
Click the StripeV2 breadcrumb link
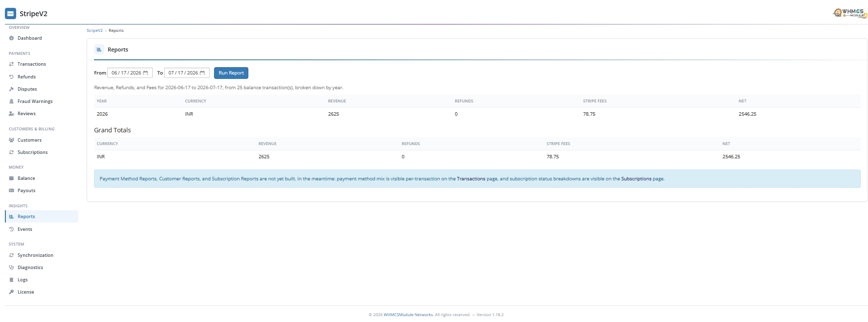click(x=95, y=30)
